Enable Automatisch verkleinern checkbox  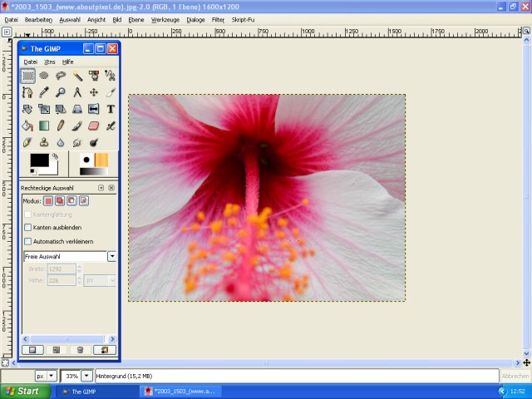tap(27, 241)
